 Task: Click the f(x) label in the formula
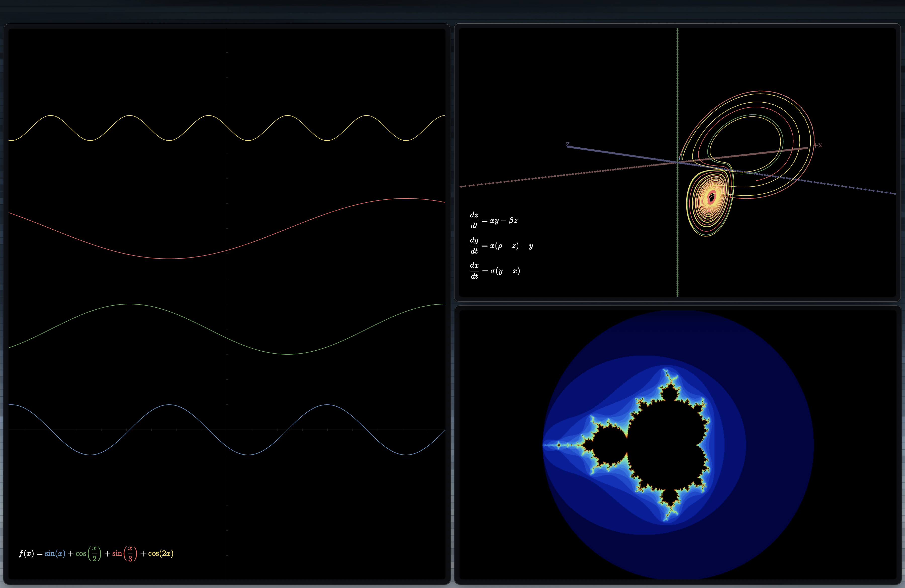coord(26,553)
